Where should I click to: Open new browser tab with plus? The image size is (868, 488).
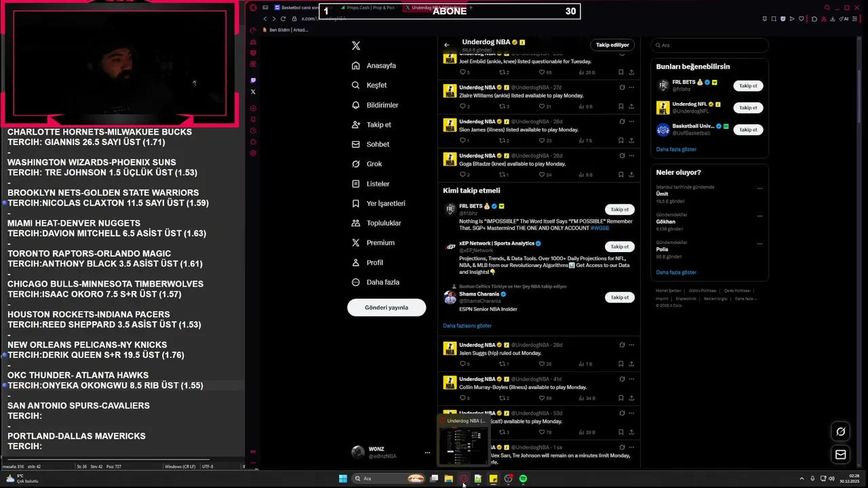pyautogui.click(x=470, y=7)
